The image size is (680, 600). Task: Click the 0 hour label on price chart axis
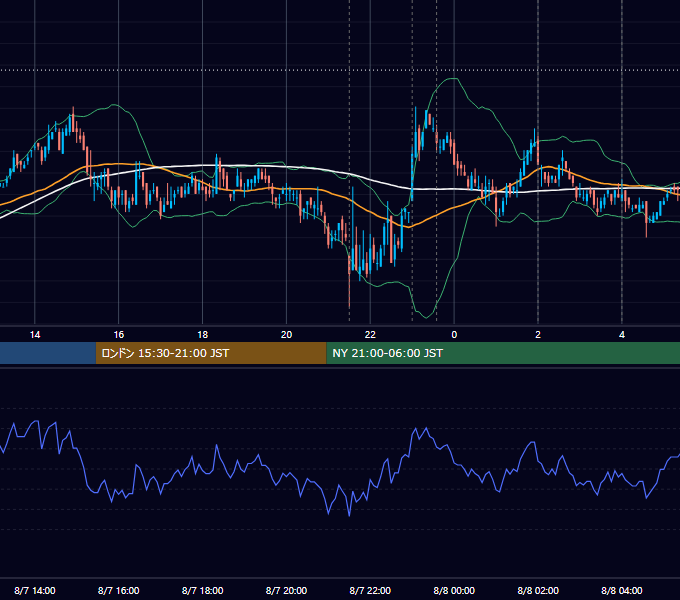[x=454, y=335]
